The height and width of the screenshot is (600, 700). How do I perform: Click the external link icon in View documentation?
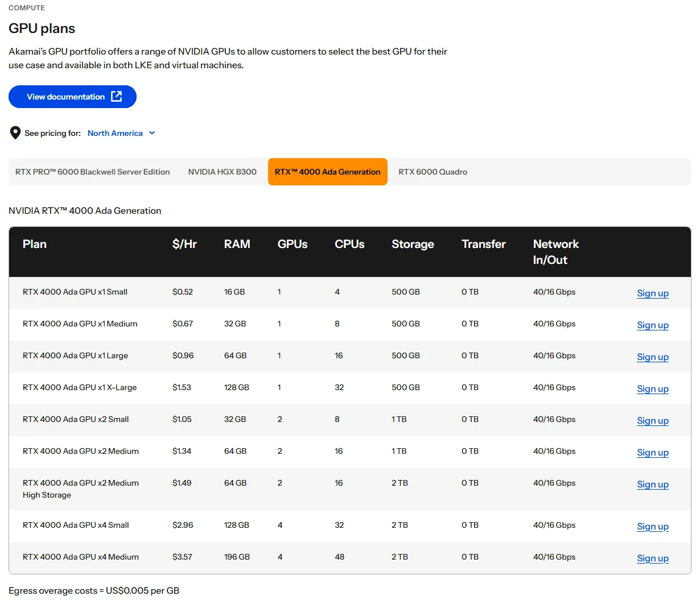(x=117, y=96)
